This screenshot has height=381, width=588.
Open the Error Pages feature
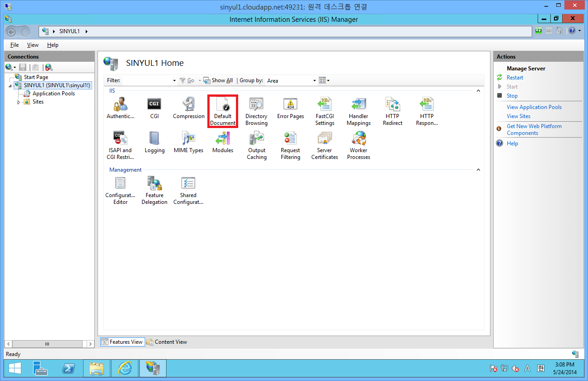coord(290,109)
